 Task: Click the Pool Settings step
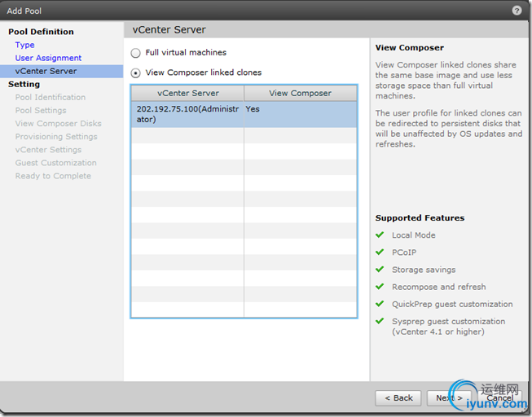click(41, 111)
